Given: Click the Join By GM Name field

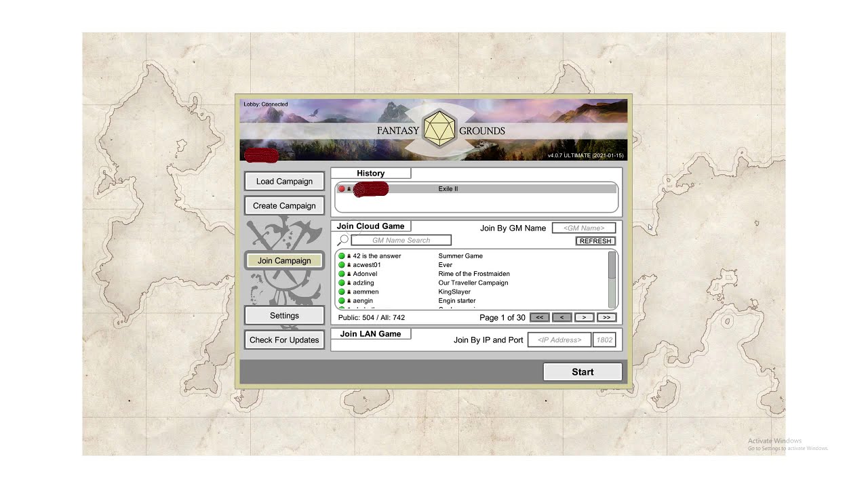Looking at the screenshot, I should [584, 228].
